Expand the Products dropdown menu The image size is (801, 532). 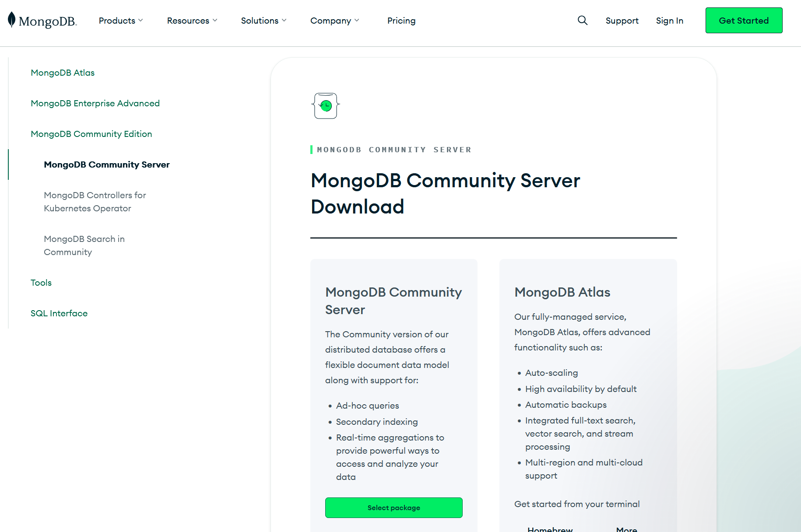tap(121, 21)
